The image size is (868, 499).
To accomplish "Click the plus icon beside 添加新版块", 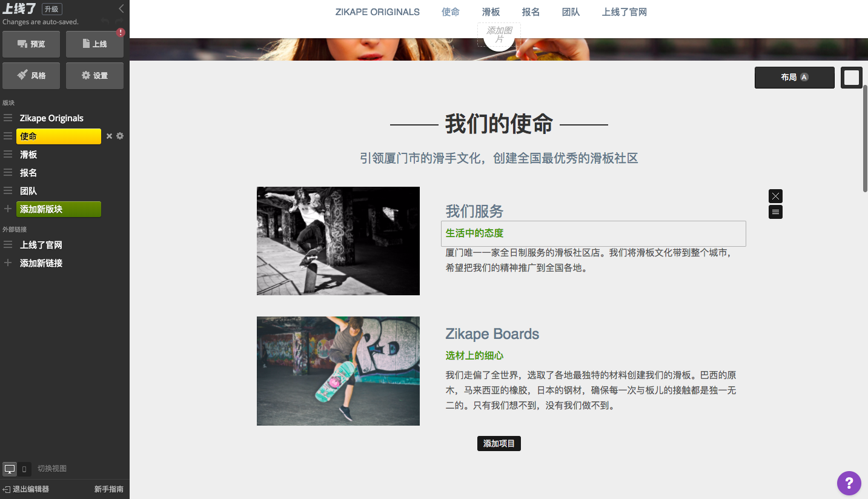I will point(8,209).
